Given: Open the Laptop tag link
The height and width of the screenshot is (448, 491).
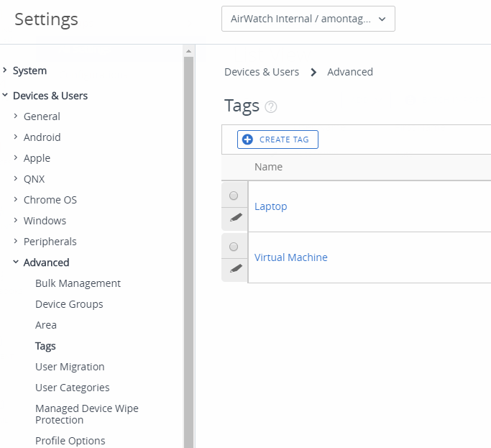Looking at the screenshot, I should [x=270, y=206].
